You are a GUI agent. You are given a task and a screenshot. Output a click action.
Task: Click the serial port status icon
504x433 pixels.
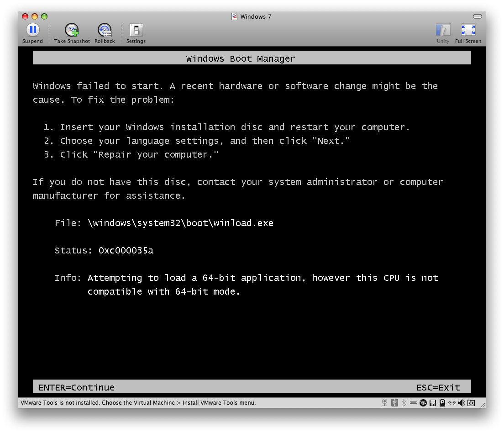413,403
